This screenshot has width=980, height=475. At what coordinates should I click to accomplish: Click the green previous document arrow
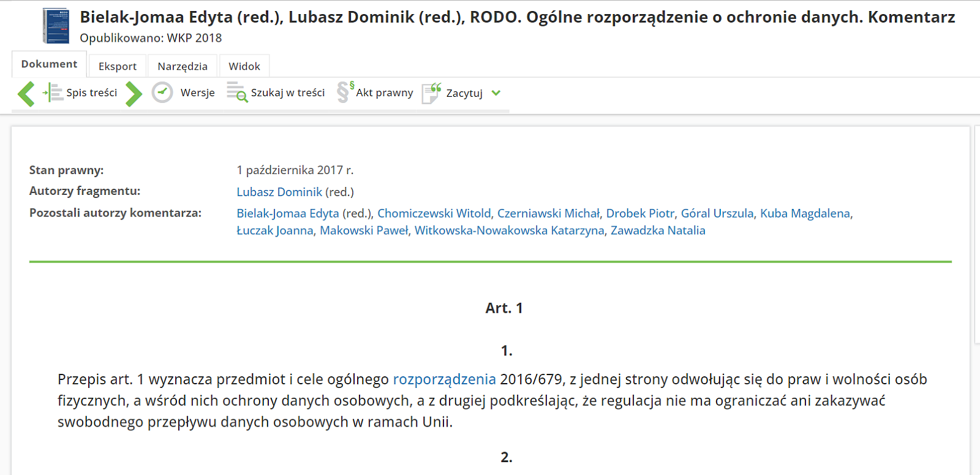26,94
